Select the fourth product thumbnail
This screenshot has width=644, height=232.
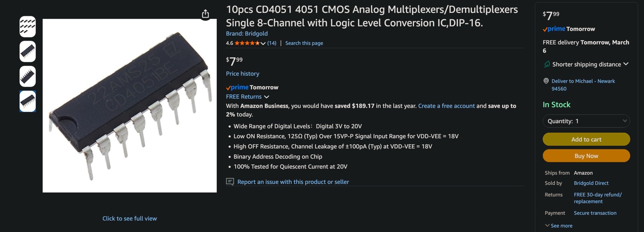(27, 101)
